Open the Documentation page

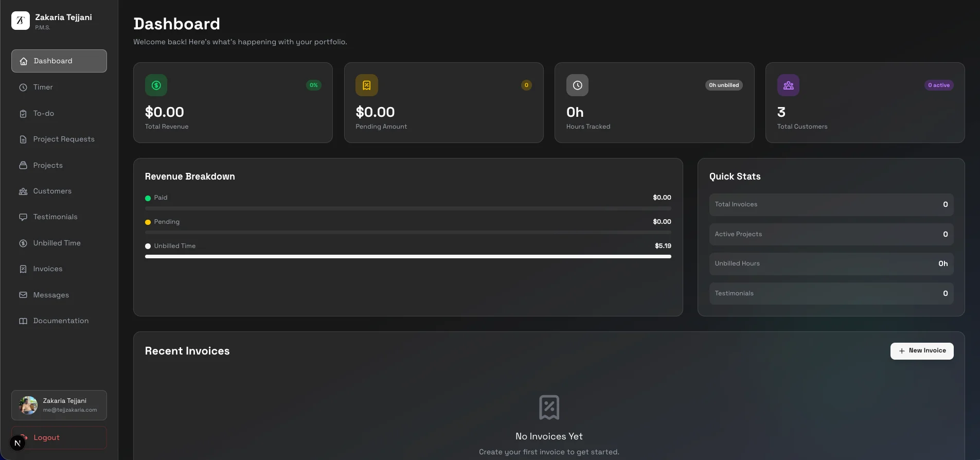pyautogui.click(x=61, y=321)
